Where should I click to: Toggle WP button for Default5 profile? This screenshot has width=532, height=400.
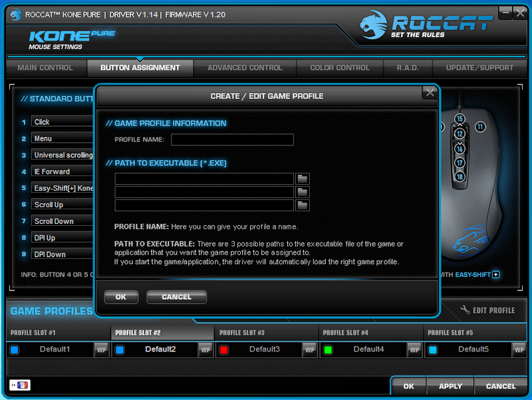coord(519,350)
